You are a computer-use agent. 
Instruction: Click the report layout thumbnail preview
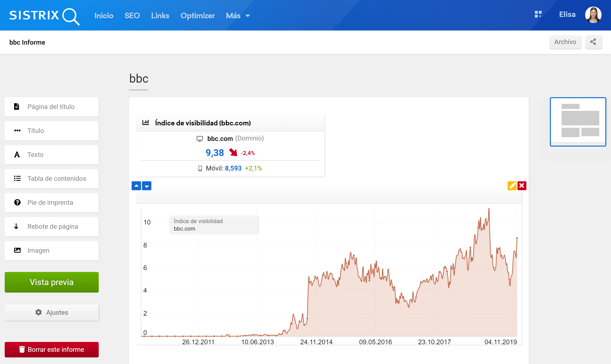578,122
